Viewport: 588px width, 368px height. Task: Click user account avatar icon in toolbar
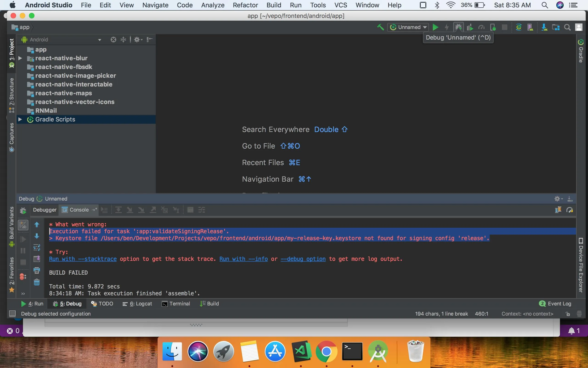coord(579,27)
